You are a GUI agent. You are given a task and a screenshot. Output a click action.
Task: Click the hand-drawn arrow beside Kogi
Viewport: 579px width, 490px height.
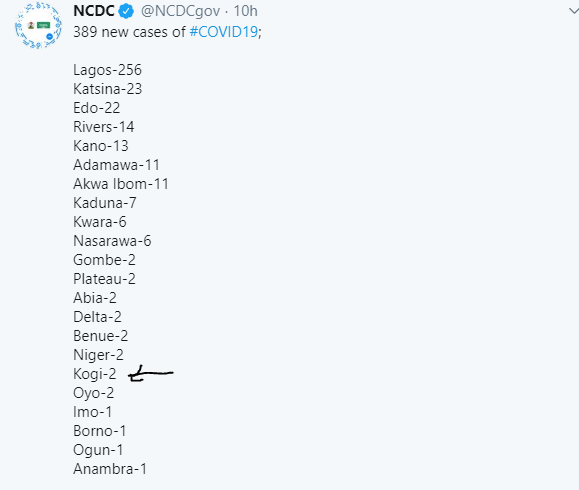[x=151, y=373]
